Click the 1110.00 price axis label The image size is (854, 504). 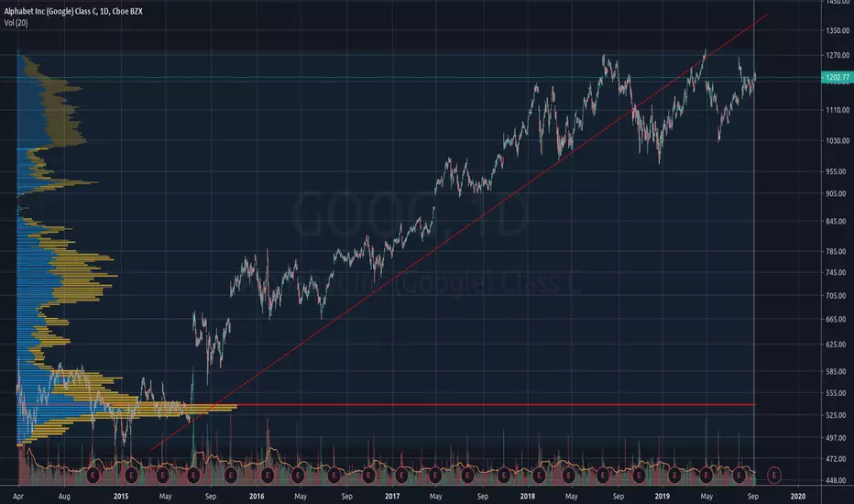coord(838,110)
